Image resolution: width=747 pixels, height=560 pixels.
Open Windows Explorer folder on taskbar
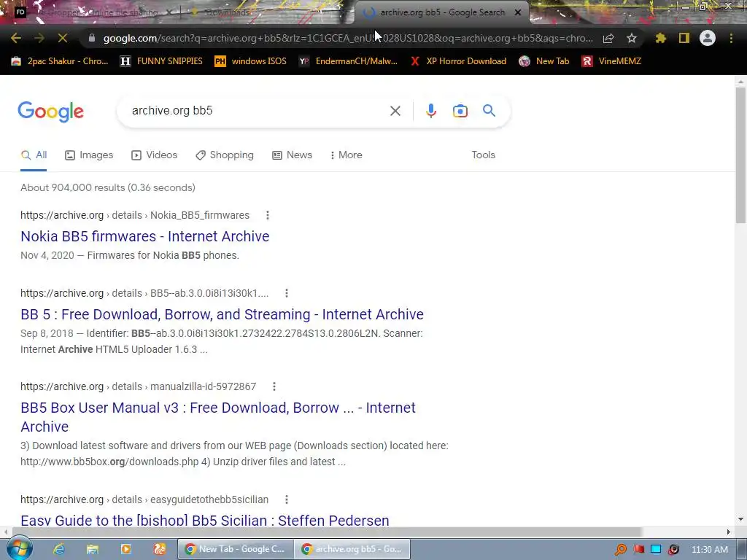click(93, 549)
